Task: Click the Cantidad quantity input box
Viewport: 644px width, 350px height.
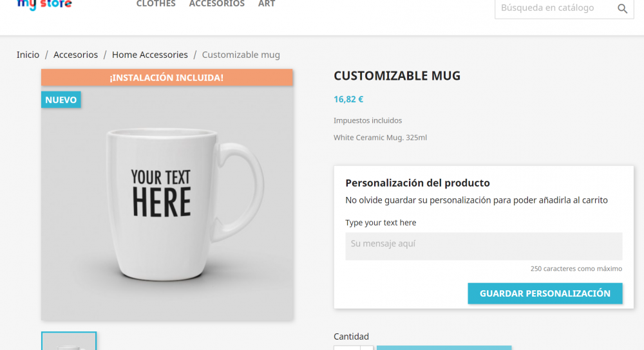Action: pyautogui.click(x=346, y=347)
